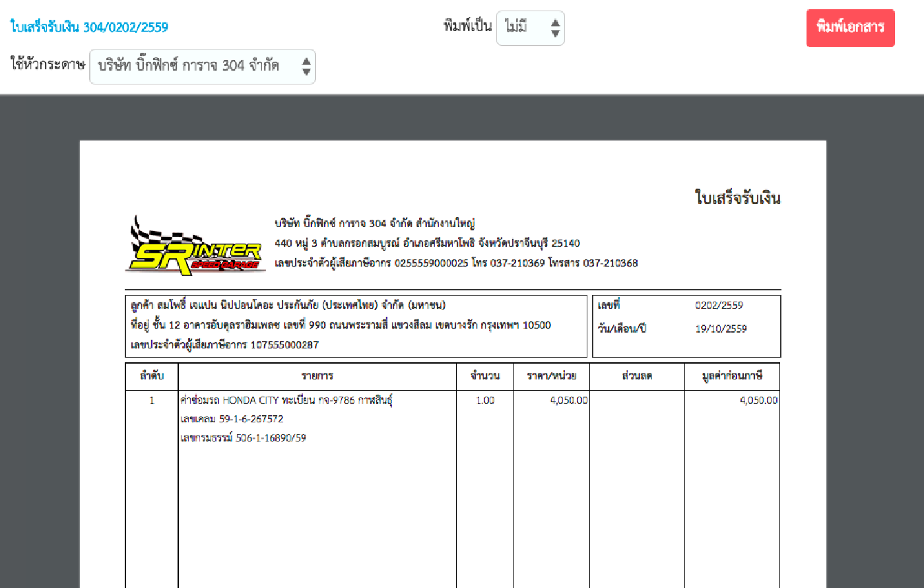The width and height of the screenshot is (924, 588).
Task: Click the จำนวน column header
Action: pos(485,376)
